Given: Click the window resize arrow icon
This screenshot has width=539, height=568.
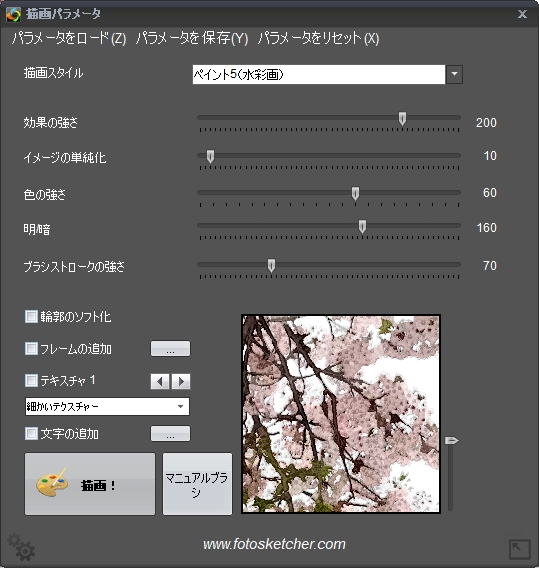Looking at the screenshot, I should click(519, 550).
